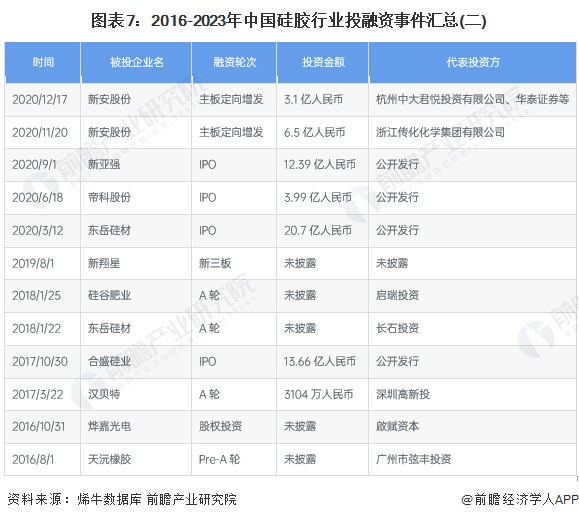Select the 硅谷肥业 company cell
The image size is (579, 520).
click(136, 296)
